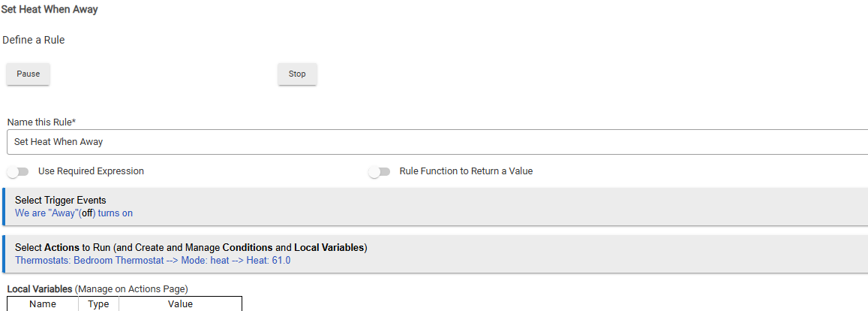Viewport: 868px width, 311px height.
Task: Open the Select Trigger Events section
Action: coord(435,207)
